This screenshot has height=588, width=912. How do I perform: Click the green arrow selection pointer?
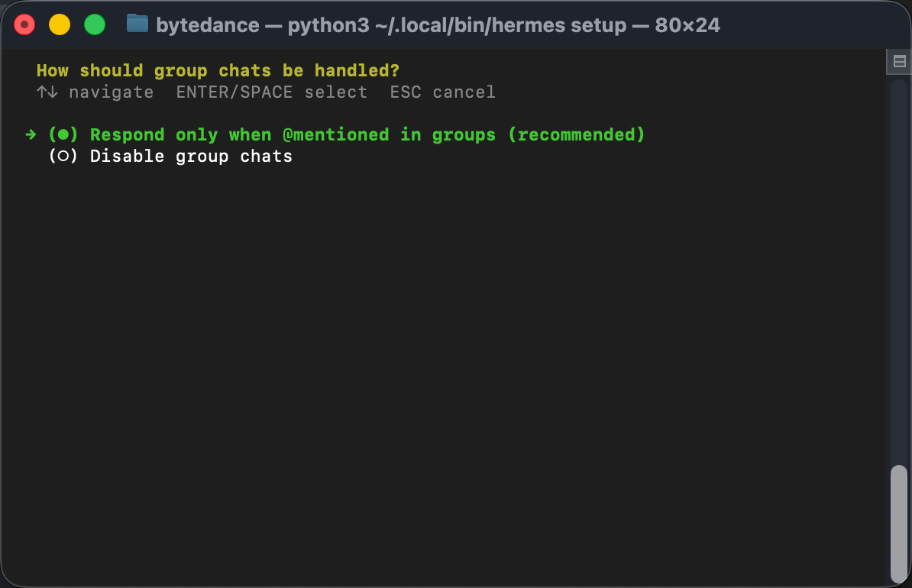pyautogui.click(x=31, y=134)
